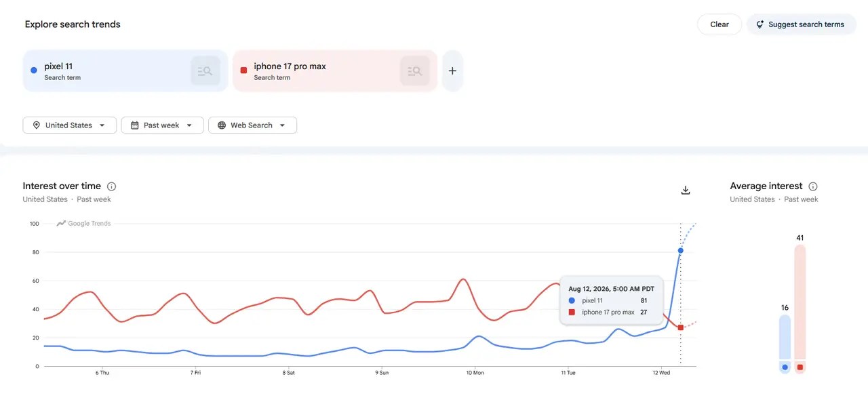The image size is (868, 402).
Task: Click the globe icon in Web Search filter
Action: tap(222, 125)
